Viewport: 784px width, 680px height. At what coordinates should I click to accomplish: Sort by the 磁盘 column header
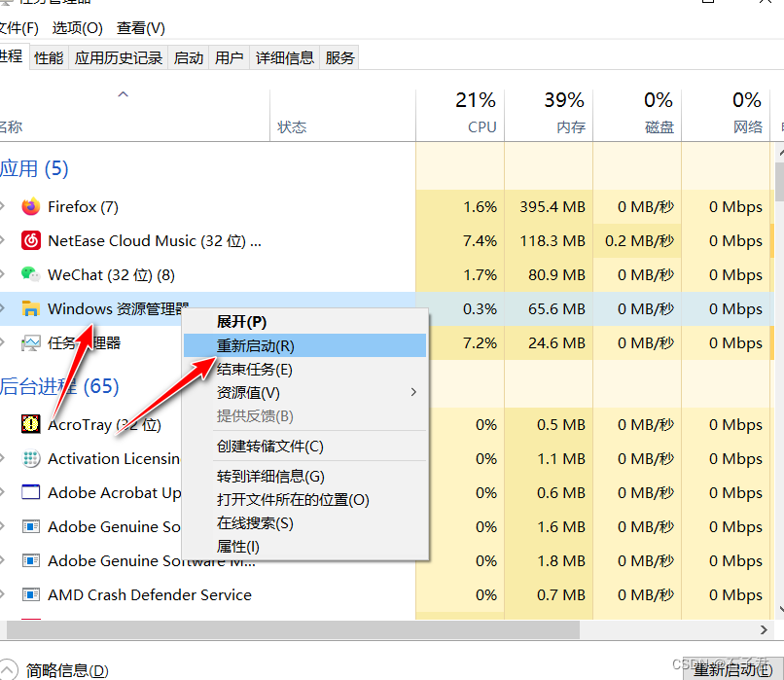(637, 115)
